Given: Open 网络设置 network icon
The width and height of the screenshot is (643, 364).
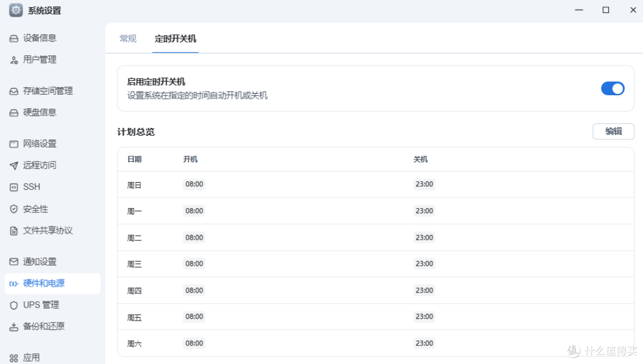Looking at the screenshot, I should (14, 144).
